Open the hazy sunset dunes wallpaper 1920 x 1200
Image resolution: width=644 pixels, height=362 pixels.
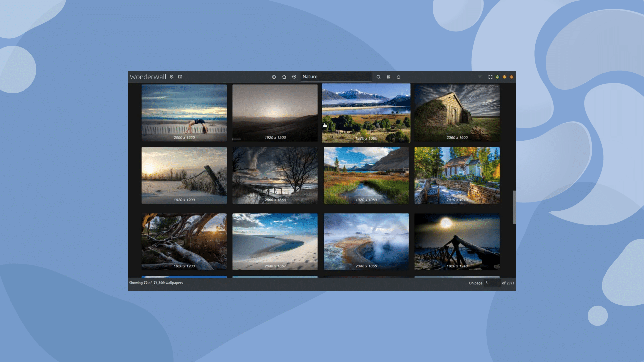point(275,113)
